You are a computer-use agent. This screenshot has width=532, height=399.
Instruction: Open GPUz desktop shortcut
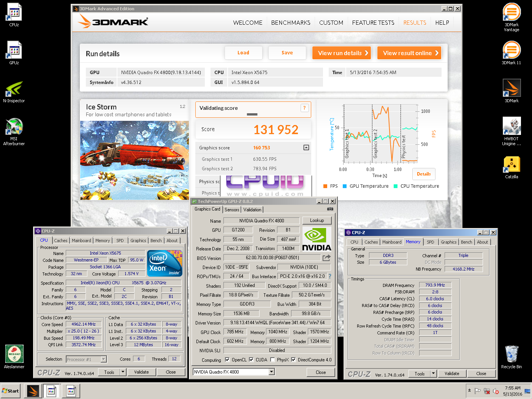coord(14,53)
